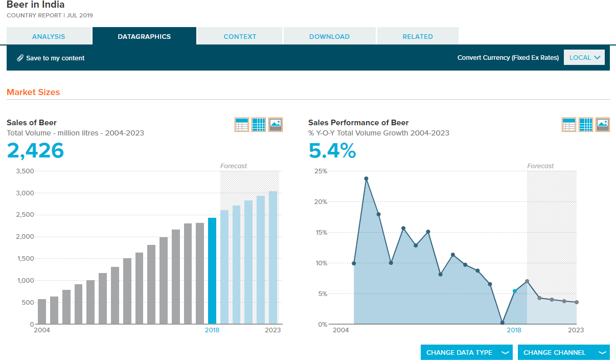Image resolution: width=616 pixels, height=364 pixels.
Task: Open the Change Channel dropdown
Action: pos(564,352)
